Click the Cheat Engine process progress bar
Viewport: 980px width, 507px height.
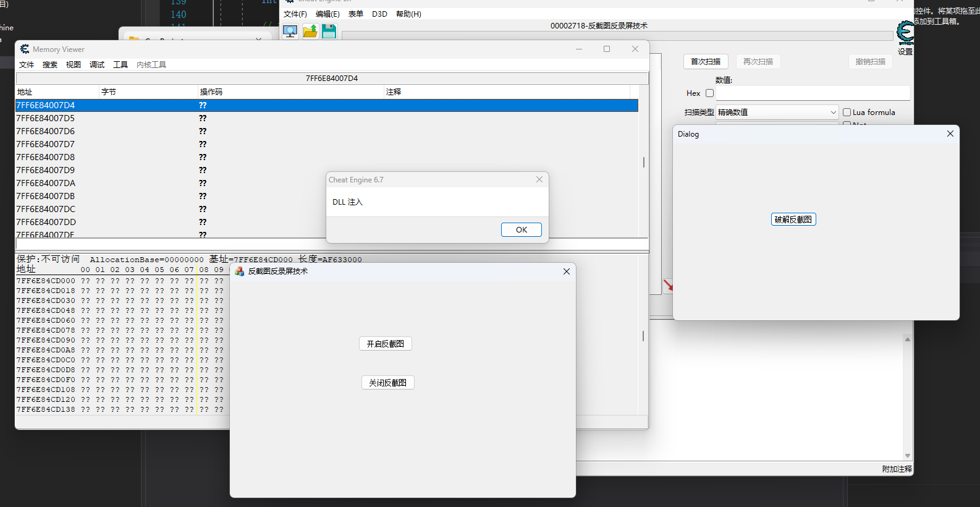pyautogui.click(x=617, y=36)
